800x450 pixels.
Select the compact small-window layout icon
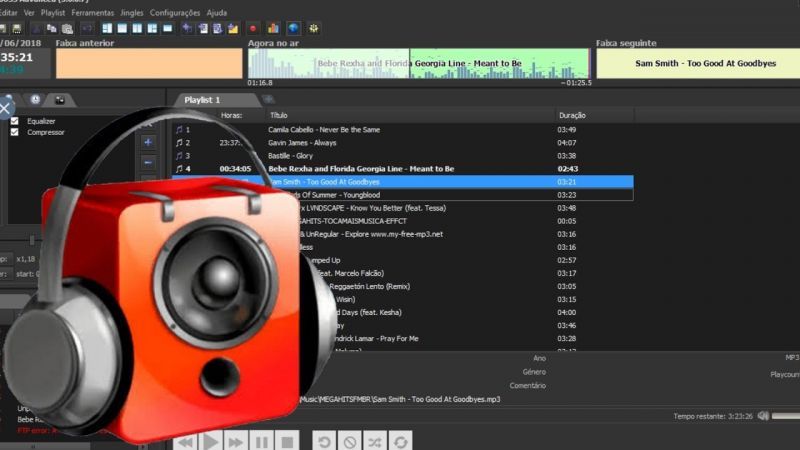[167, 29]
